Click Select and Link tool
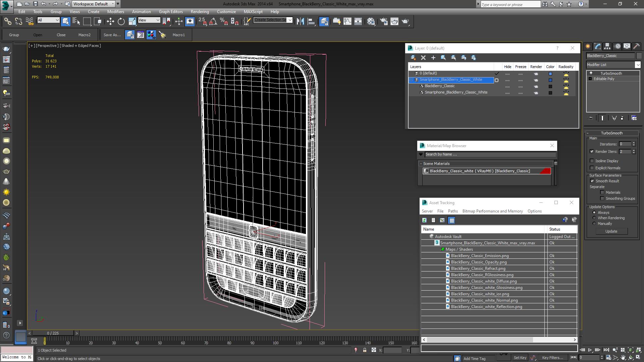Screen dimensions: 644x362 pos(7,21)
